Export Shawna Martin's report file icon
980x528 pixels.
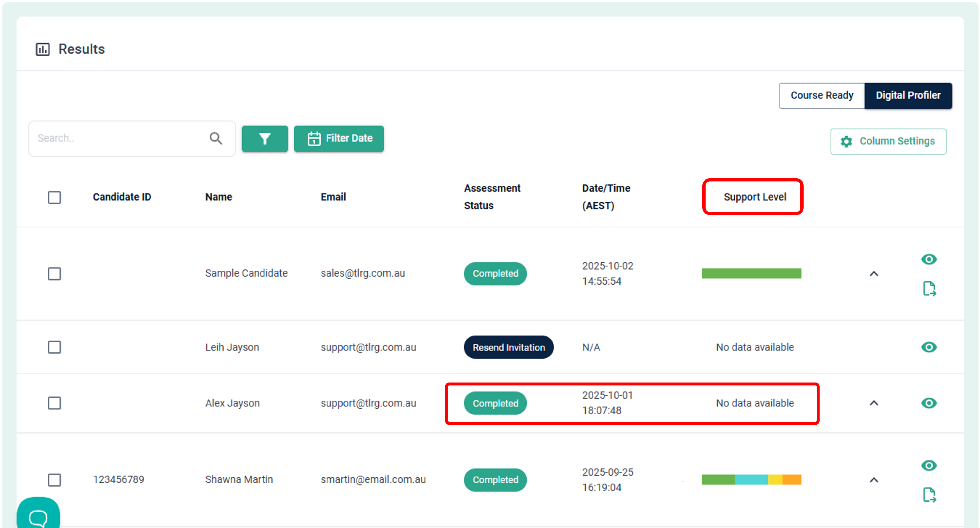click(929, 495)
